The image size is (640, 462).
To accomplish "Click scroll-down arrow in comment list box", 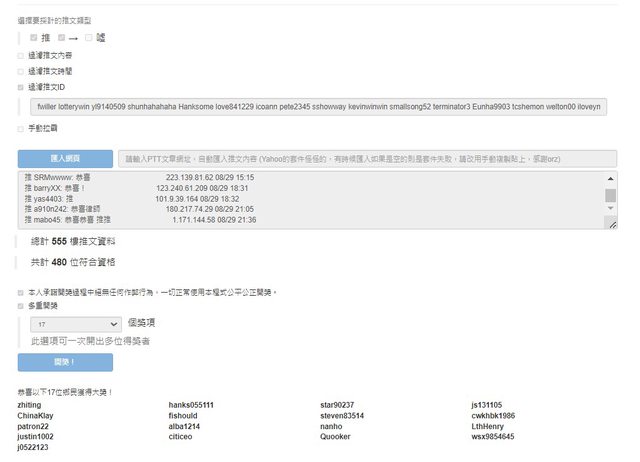I will [x=611, y=213].
